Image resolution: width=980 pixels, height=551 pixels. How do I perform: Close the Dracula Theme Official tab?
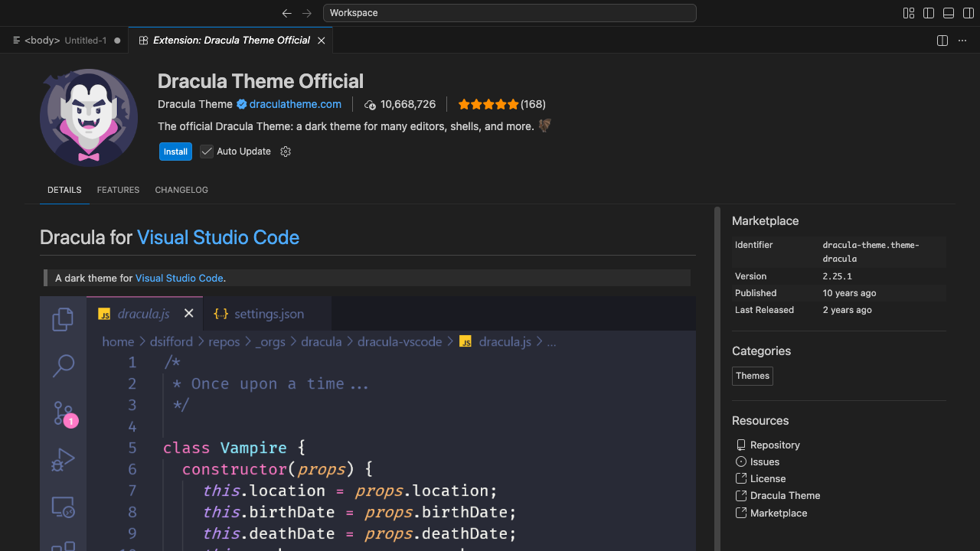point(322,41)
